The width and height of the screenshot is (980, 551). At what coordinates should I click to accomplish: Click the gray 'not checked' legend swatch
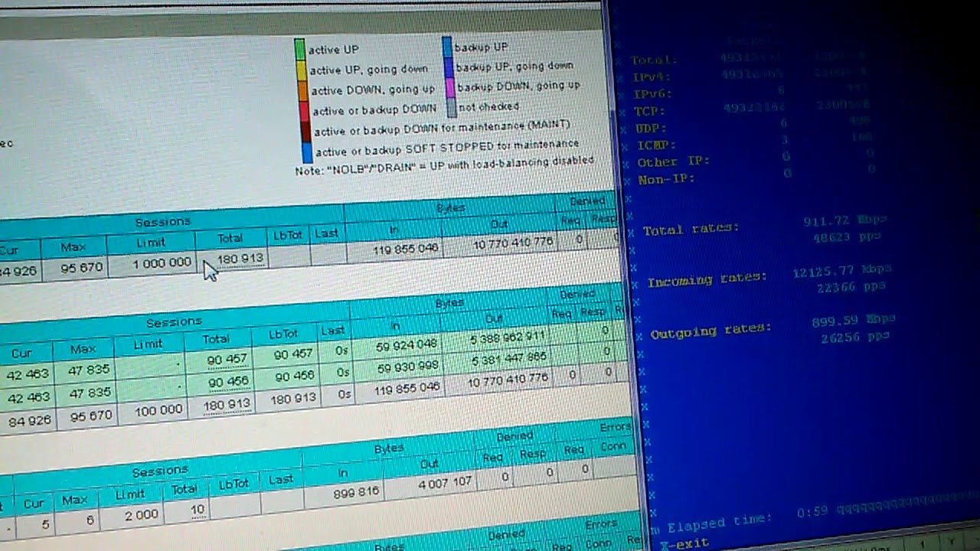click(x=451, y=107)
